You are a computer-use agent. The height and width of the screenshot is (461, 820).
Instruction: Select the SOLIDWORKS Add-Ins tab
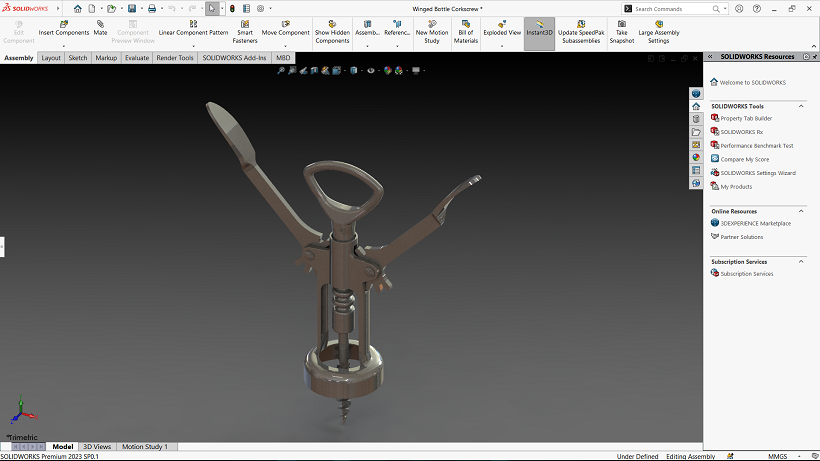pos(234,57)
